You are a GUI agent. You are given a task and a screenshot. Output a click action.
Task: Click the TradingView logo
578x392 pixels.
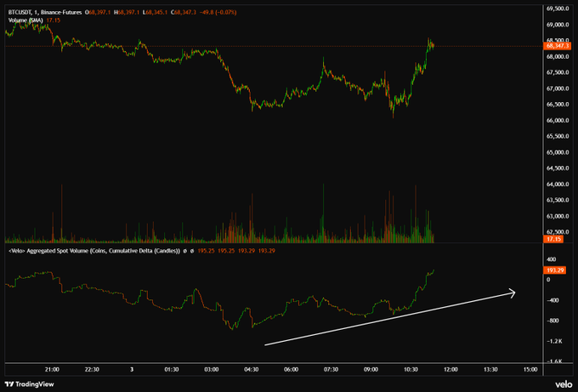tap(30, 381)
